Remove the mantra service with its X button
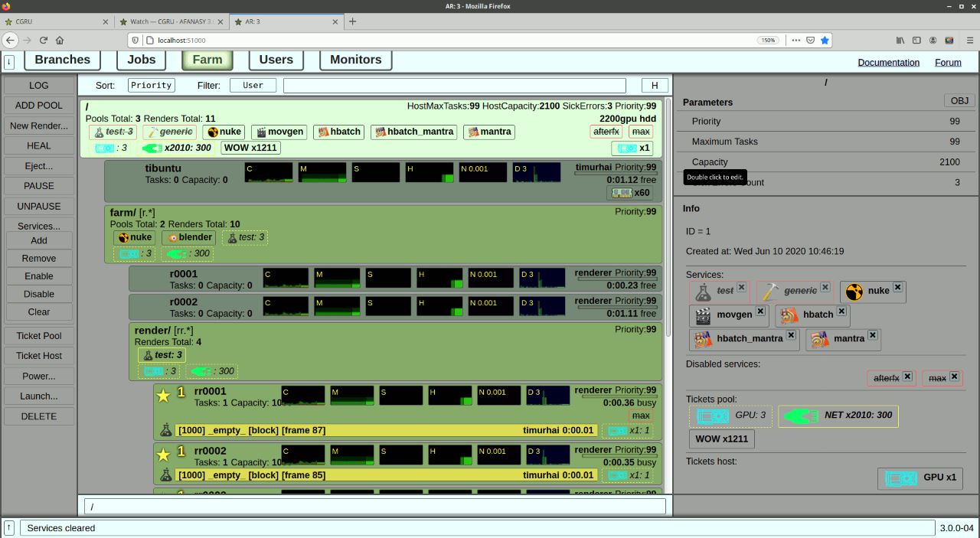This screenshot has height=538, width=980. click(x=872, y=335)
